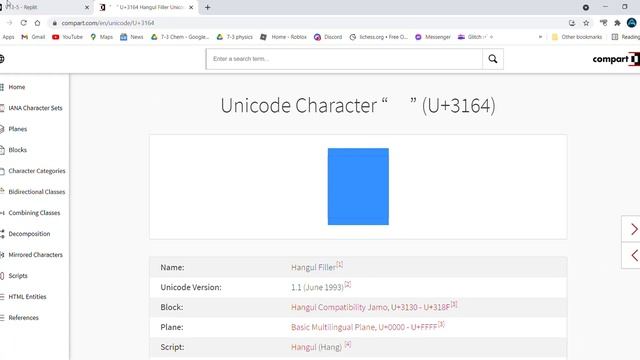Click the Name: row label
Image resolution: width=640 pixels, height=360 pixels.
pyautogui.click(x=172, y=267)
